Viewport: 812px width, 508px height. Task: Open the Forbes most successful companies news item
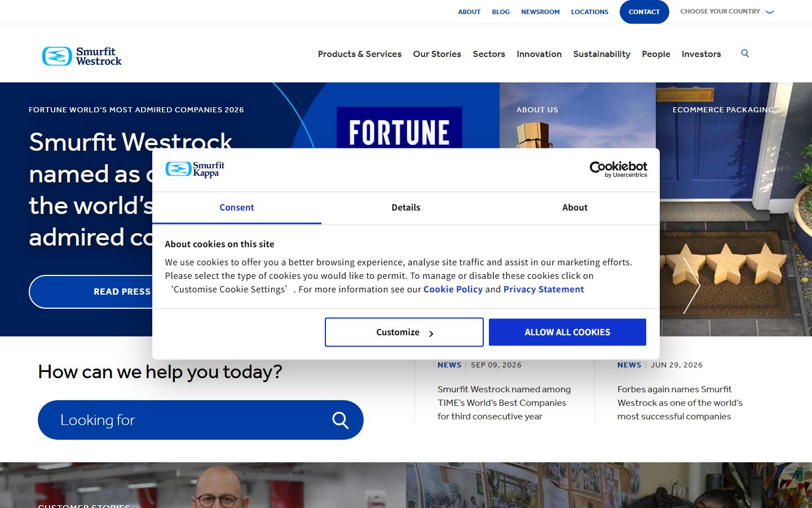pyautogui.click(x=679, y=402)
